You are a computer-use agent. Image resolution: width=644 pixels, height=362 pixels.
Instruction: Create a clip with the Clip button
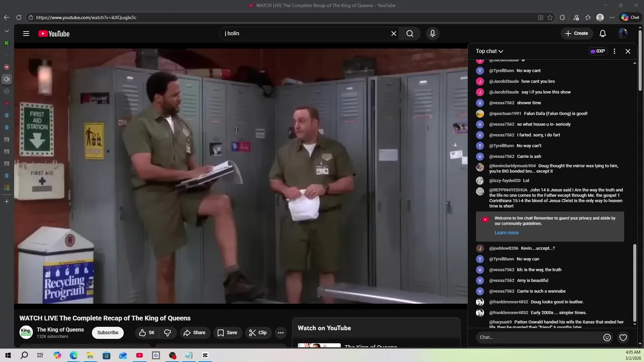[258, 333]
